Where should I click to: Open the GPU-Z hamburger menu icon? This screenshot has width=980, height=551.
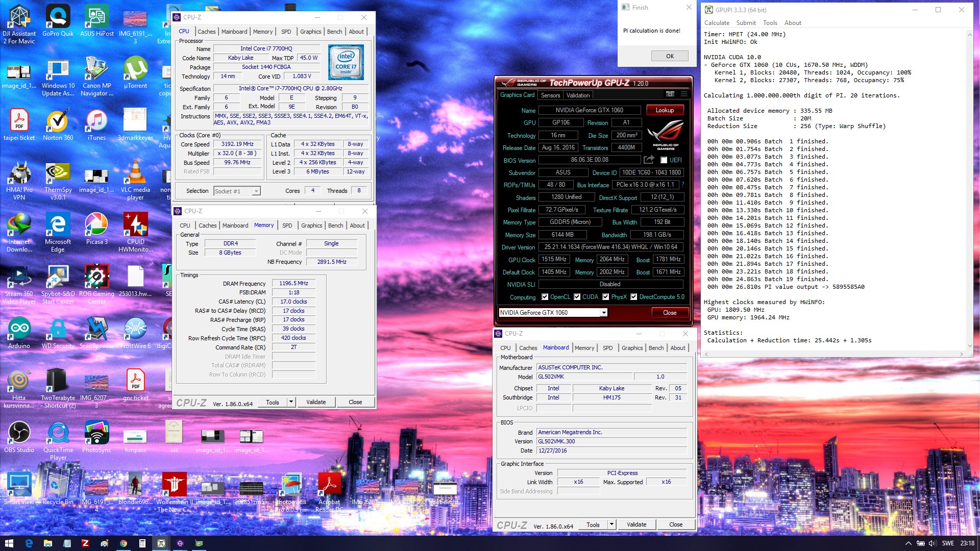click(x=684, y=94)
